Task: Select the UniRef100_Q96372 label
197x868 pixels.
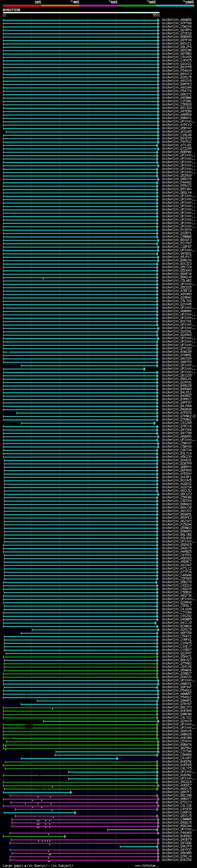Action: pos(177,94)
